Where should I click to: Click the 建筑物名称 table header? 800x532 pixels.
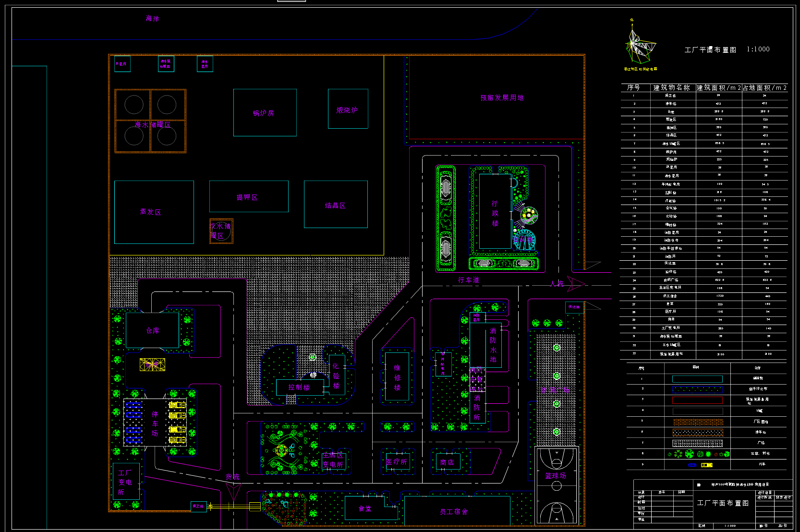click(x=671, y=88)
